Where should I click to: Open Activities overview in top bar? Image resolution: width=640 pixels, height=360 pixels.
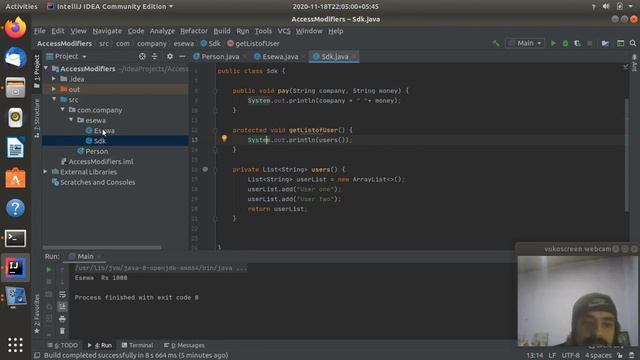(21, 7)
